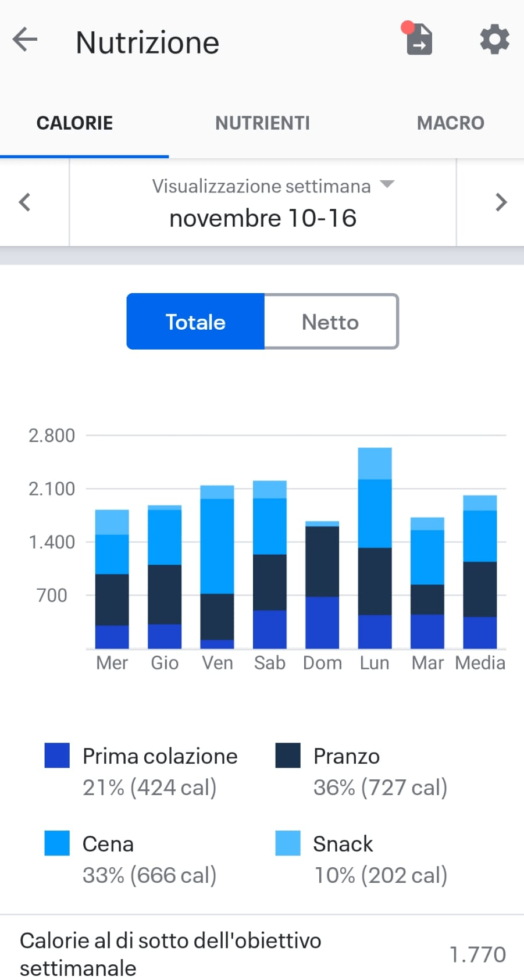This screenshot has width=524, height=980.
Task: Click the 2.800 axis label
Action: (52, 436)
